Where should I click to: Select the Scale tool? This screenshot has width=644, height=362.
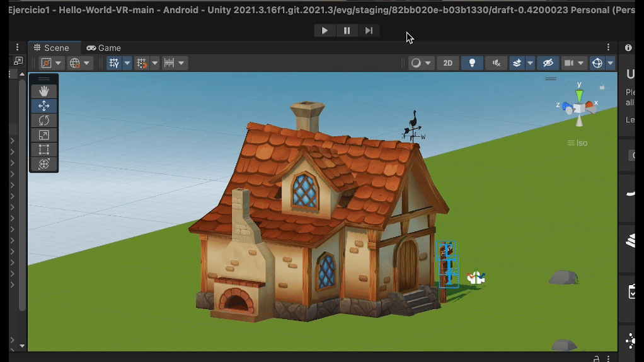pyautogui.click(x=43, y=135)
